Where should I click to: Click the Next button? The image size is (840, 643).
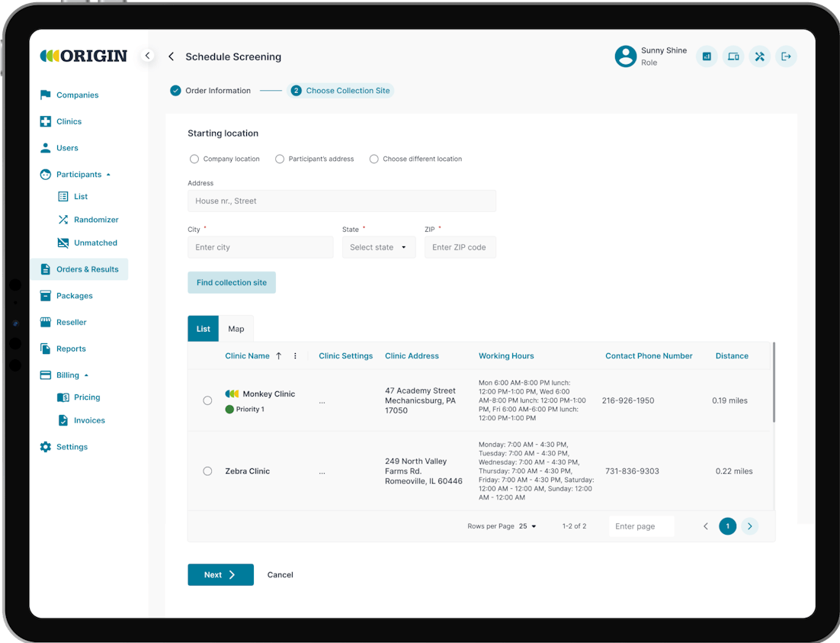click(221, 574)
